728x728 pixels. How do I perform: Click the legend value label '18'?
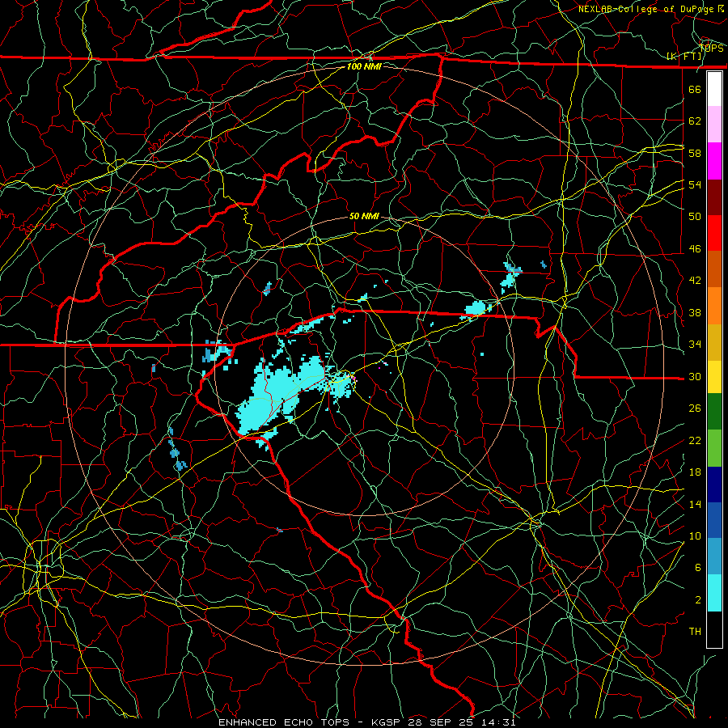(x=695, y=472)
